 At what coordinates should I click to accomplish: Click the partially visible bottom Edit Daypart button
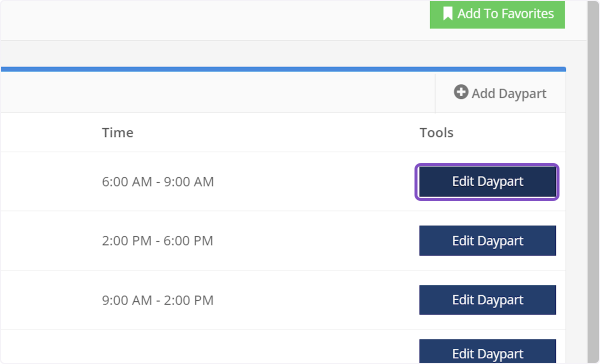487,352
